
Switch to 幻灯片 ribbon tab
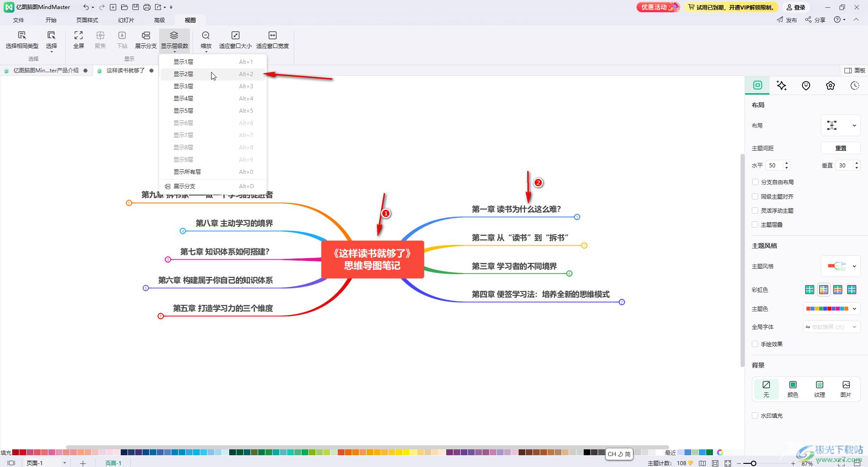point(126,20)
